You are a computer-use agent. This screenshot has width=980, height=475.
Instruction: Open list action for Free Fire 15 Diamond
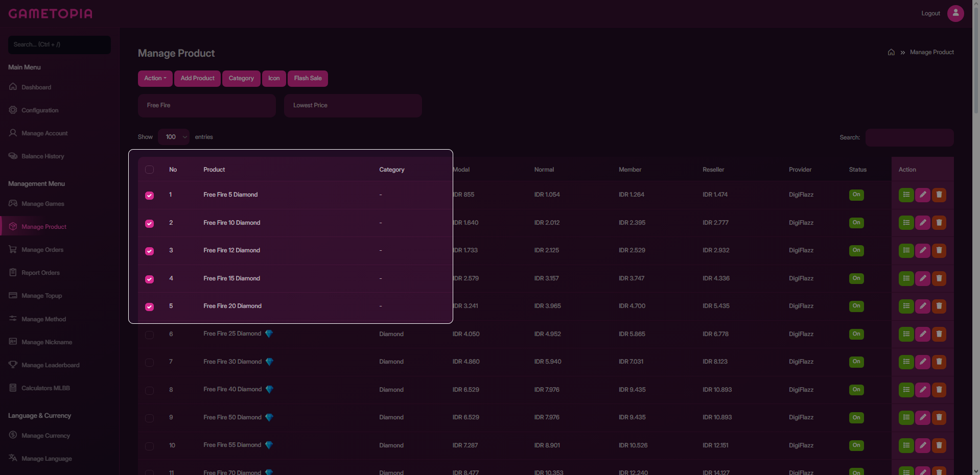point(906,278)
